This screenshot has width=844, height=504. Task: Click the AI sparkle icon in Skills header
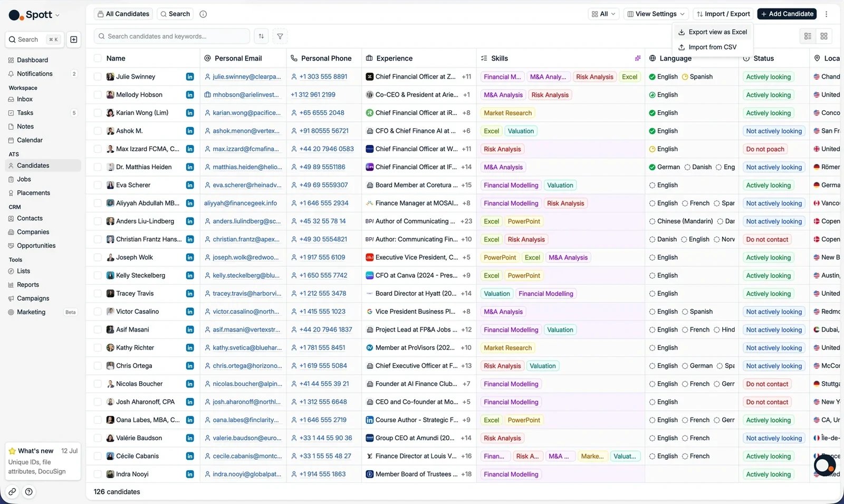pyautogui.click(x=638, y=59)
